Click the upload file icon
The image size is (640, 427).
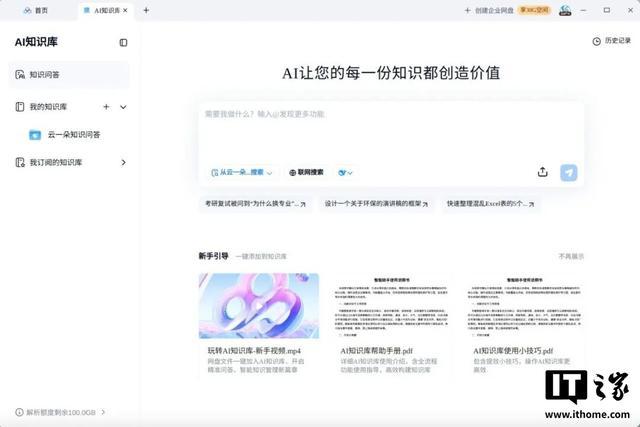click(x=542, y=172)
